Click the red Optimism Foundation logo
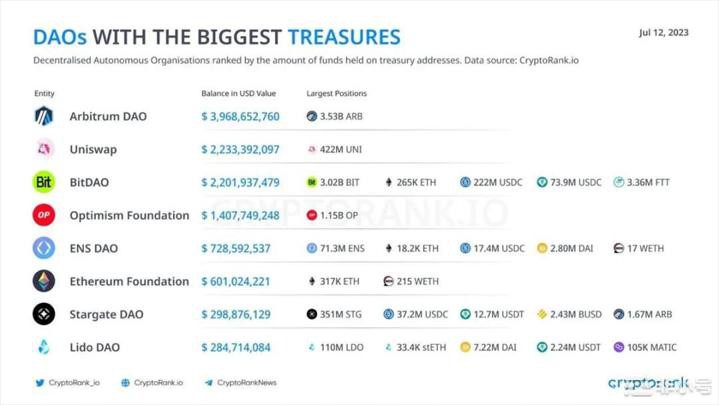Viewport: 719px width, 405px height. pyautogui.click(x=44, y=215)
